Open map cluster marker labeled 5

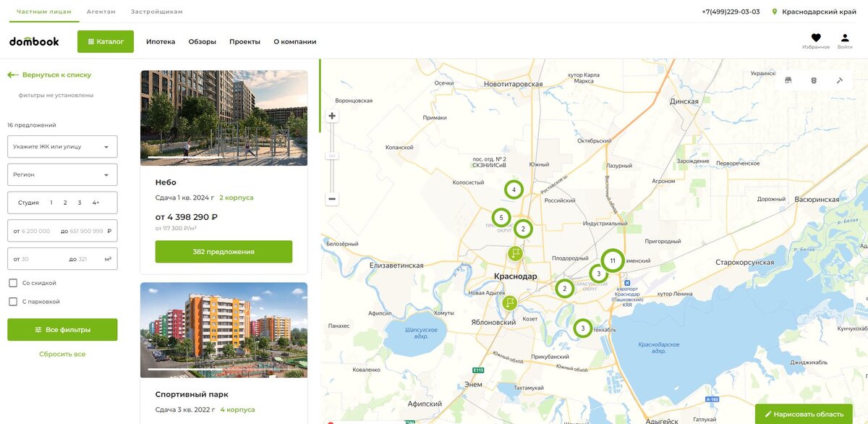501,217
